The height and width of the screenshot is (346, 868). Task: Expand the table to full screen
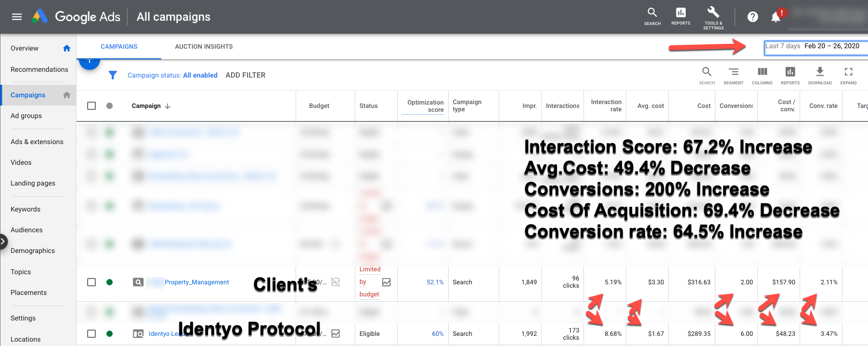pyautogui.click(x=848, y=76)
